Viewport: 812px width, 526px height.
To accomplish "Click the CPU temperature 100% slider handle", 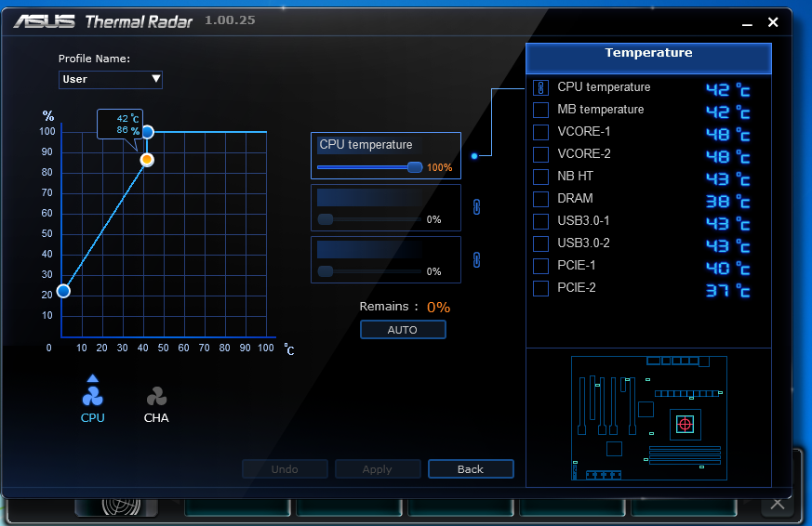I will click(x=415, y=167).
